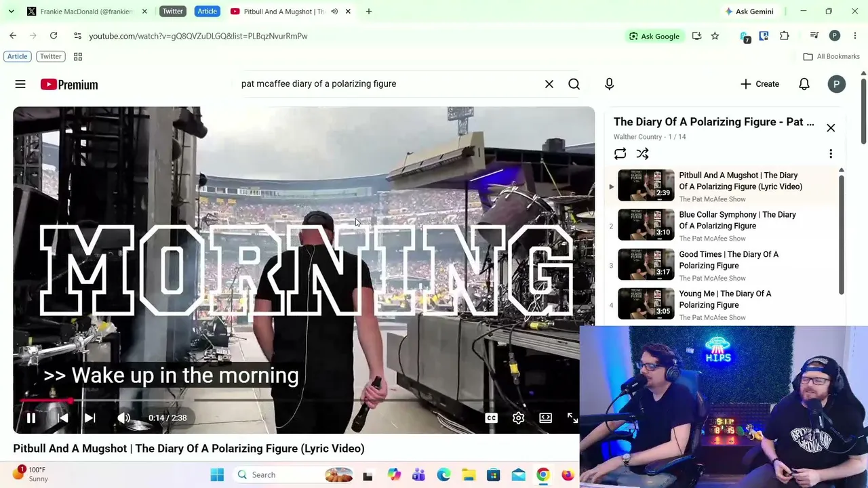Open the apps grid in bookmarks bar

[x=78, y=57]
